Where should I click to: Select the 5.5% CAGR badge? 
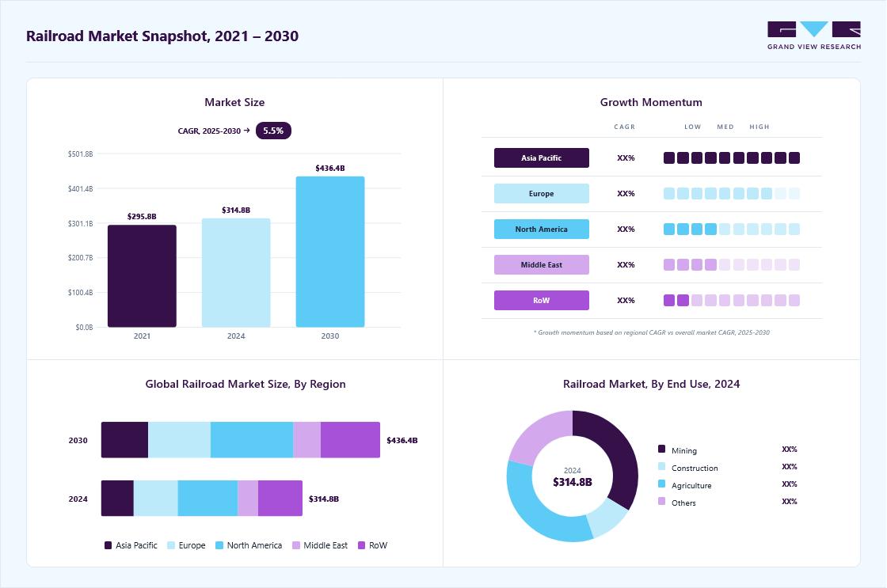coord(273,131)
